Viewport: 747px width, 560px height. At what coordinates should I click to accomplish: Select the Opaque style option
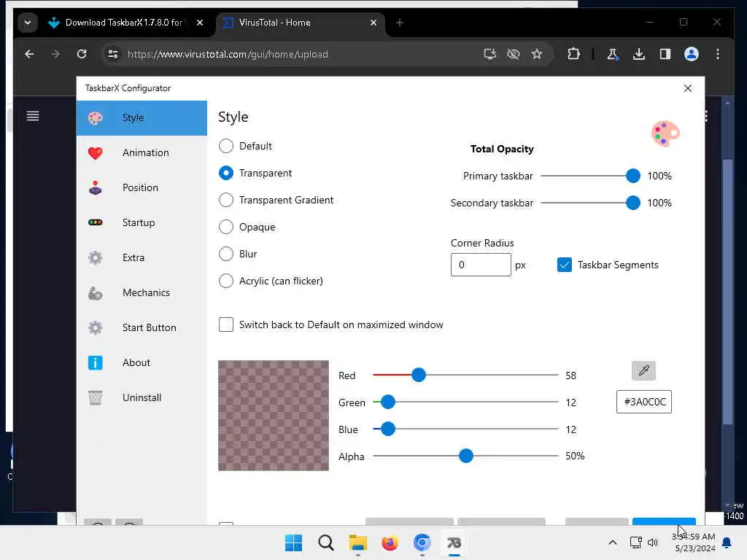click(x=226, y=227)
